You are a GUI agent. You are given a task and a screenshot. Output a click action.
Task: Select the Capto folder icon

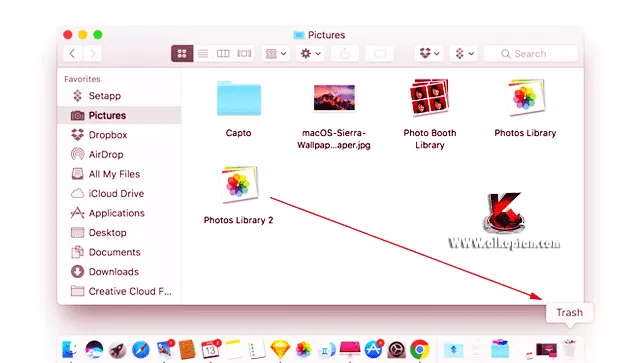point(239,98)
